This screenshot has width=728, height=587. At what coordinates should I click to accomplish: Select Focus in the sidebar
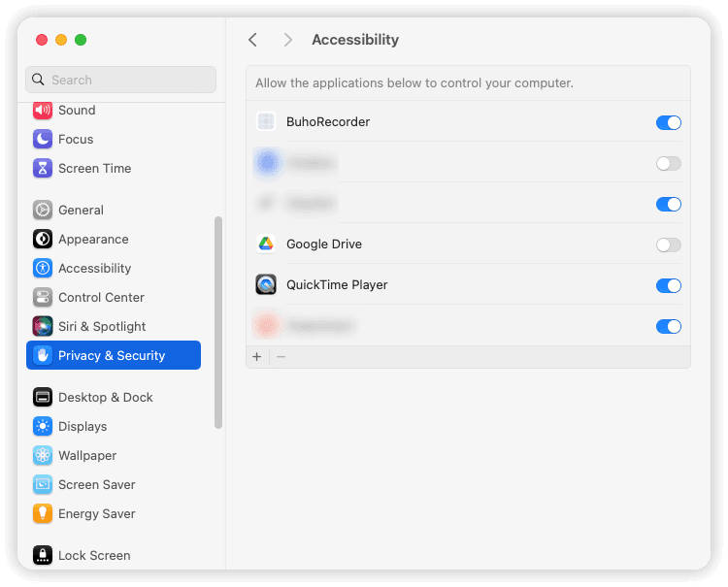pyautogui.click(x=76, y=140)
